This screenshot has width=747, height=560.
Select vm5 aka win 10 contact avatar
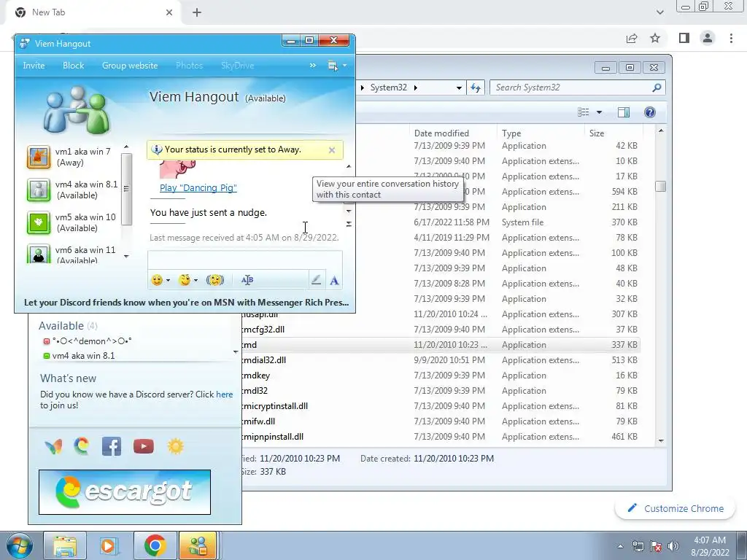[39, 222]
